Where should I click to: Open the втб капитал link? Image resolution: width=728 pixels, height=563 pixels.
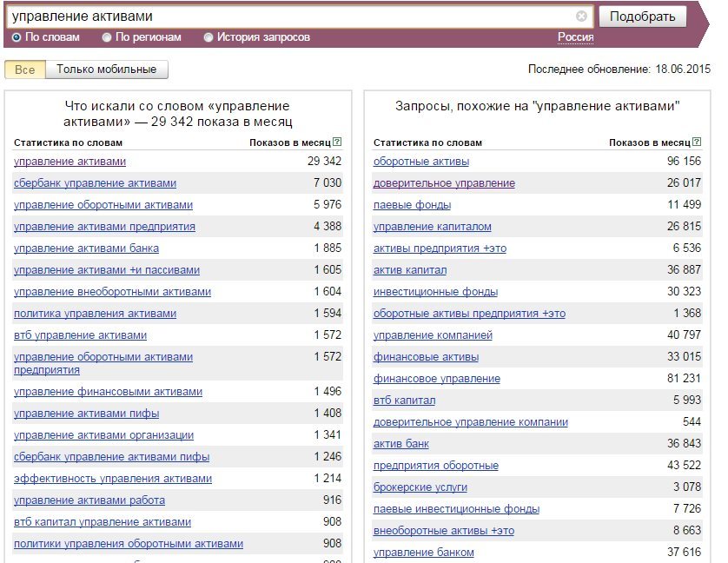(404, 401)
